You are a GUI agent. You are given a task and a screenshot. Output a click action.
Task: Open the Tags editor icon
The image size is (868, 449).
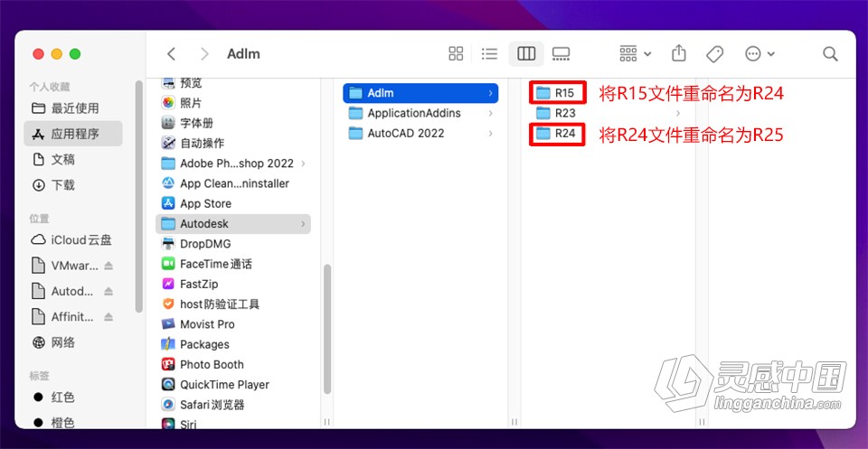point(714,53)
